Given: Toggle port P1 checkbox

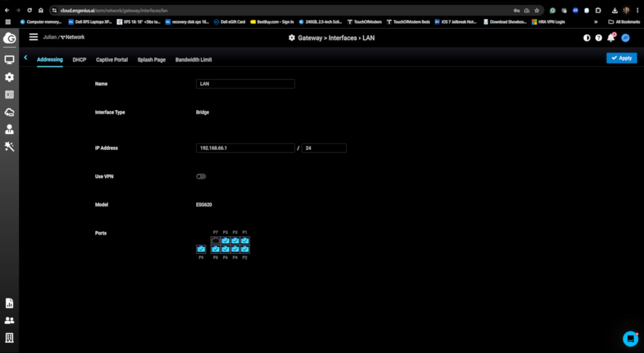Looking at the screenshot, I should 245,241.
